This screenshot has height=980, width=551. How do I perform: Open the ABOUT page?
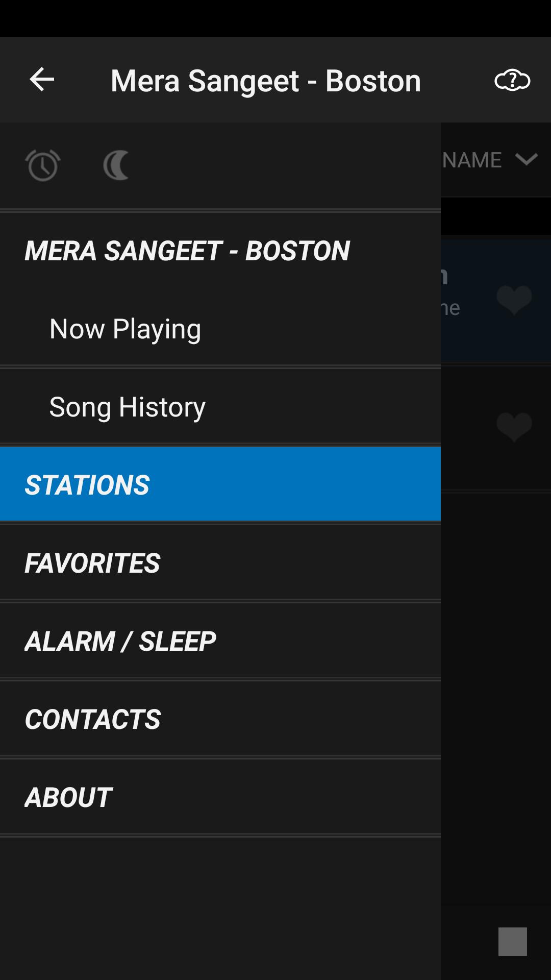[68, 797]
